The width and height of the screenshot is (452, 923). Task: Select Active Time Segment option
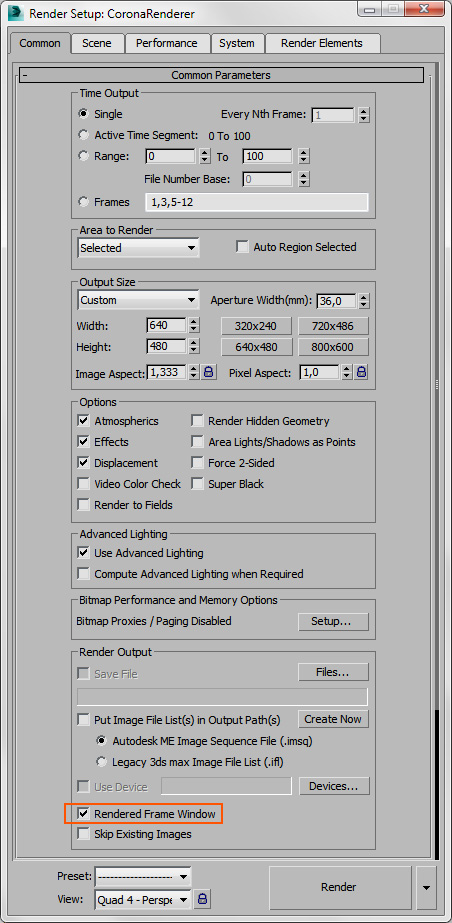click(x=84, y=135)
